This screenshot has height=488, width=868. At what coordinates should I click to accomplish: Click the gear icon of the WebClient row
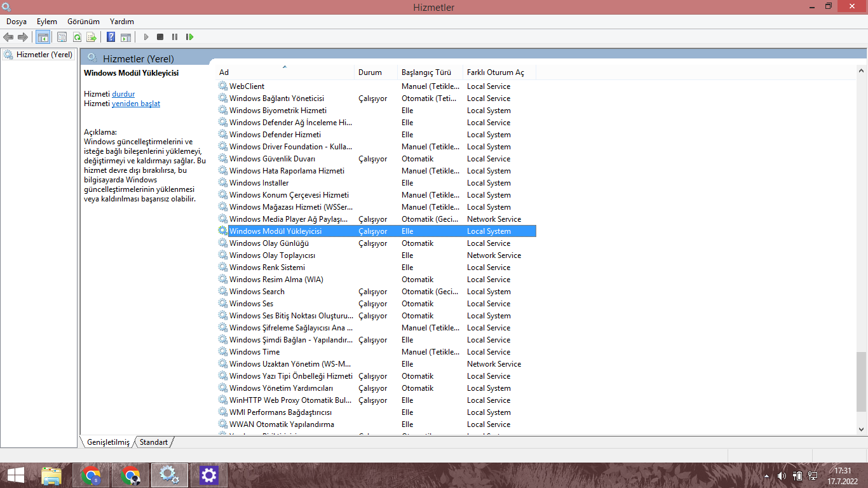pyautogui.click(x=223, y=86)
